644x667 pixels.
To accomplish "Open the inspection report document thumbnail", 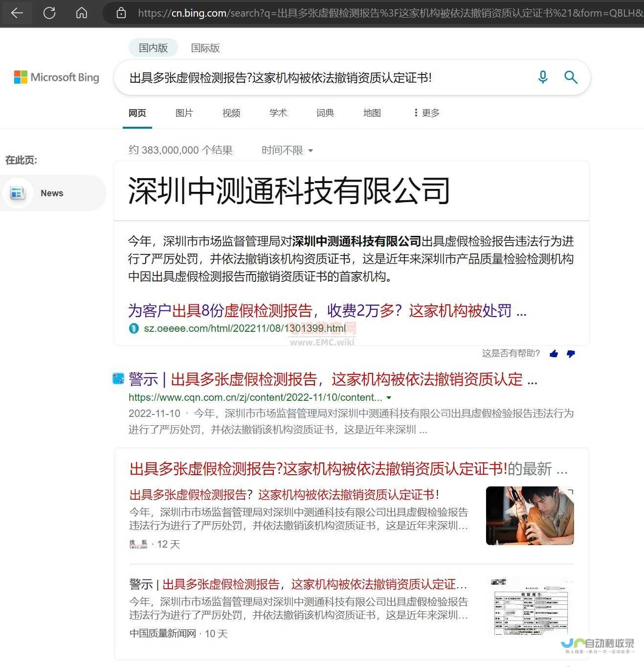I will pyautogui.click(x=531, y=606).
